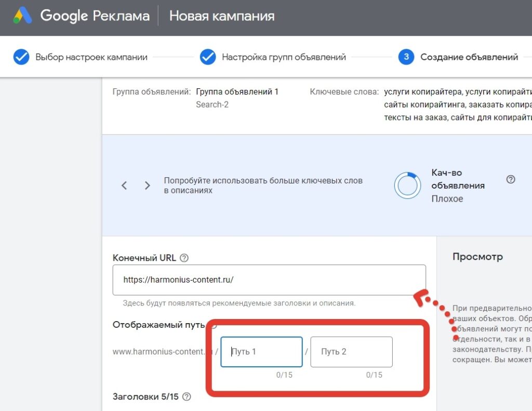This screenshot has height=411, width=532.
Task: Click the Google Ads logo icon
Action: click(22, 16)
